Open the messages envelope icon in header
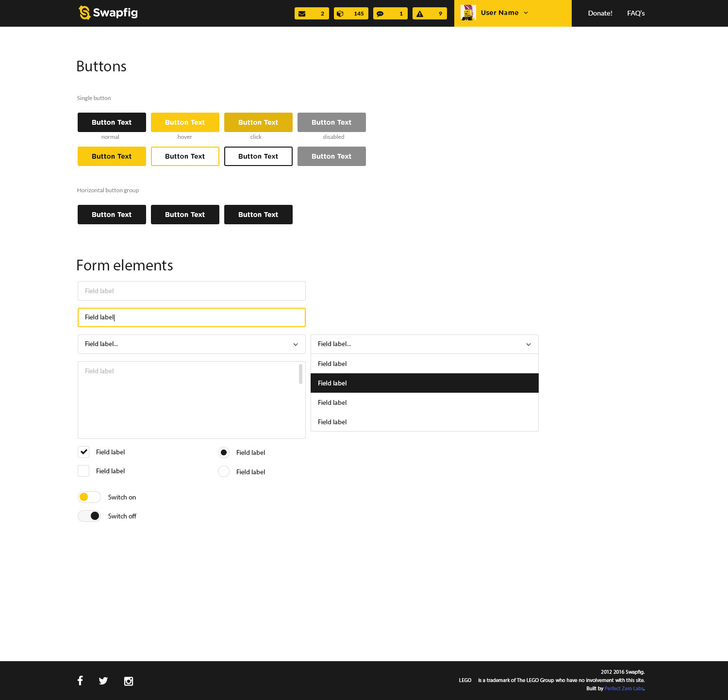The image size is (728, 700). click(301, 13)
